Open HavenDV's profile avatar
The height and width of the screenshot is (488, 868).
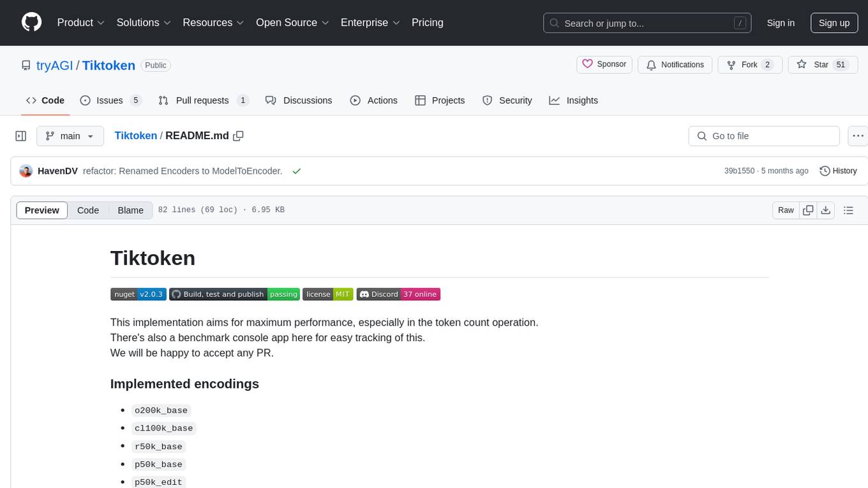click(26, 171)
